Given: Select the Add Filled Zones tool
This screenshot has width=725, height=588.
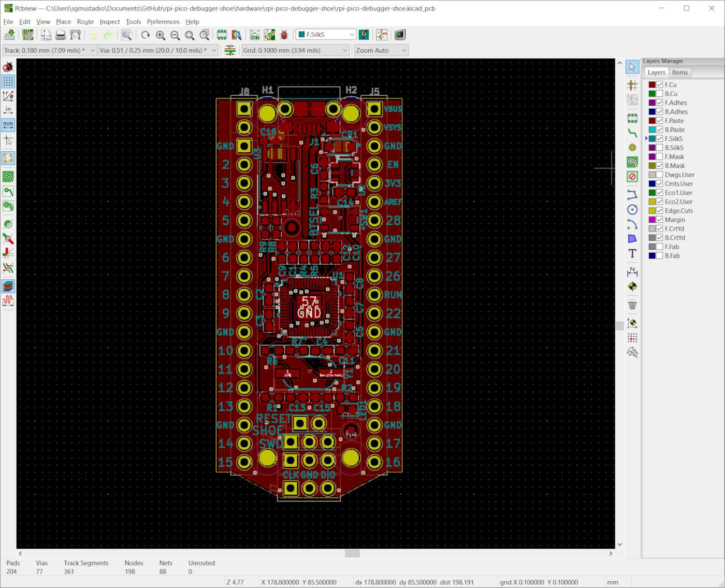Looking at the screenshot, I should tap(632, 162).
